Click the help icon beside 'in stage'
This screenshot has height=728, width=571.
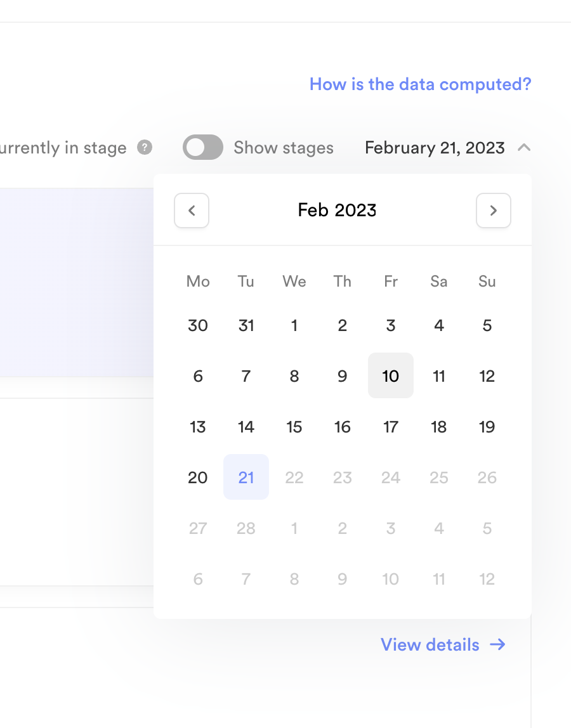145,148
